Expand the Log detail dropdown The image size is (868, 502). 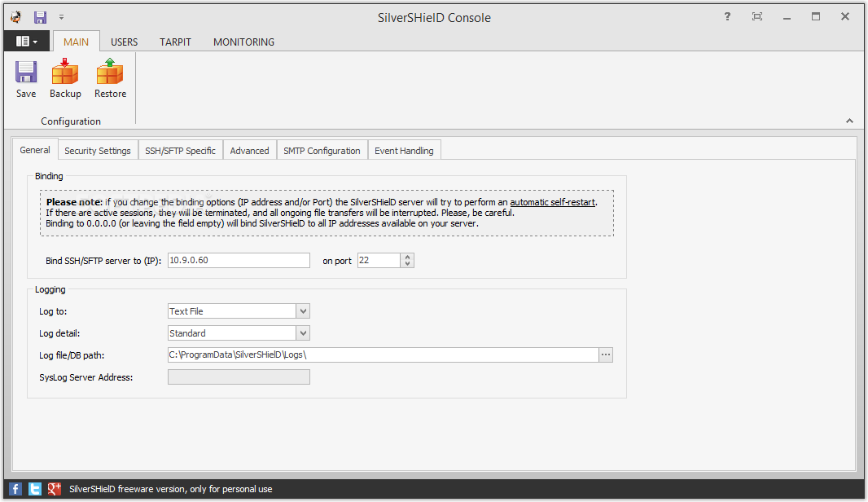303,333
